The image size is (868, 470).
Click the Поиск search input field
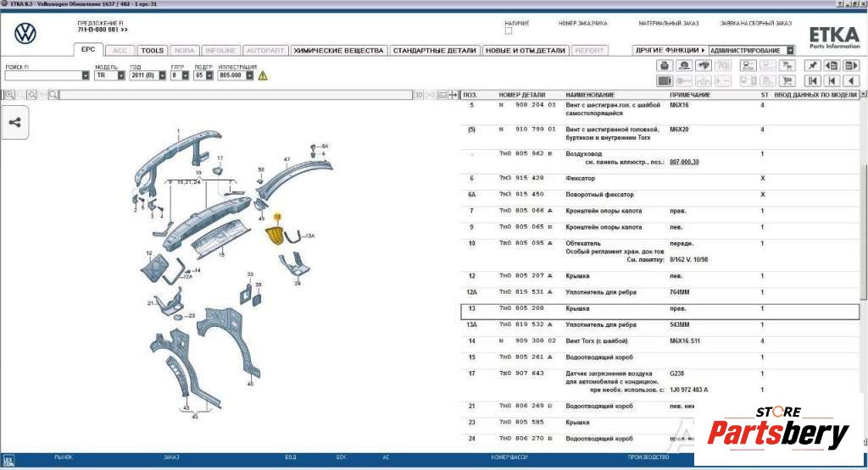pyautogui.click(x=43, y=75)
